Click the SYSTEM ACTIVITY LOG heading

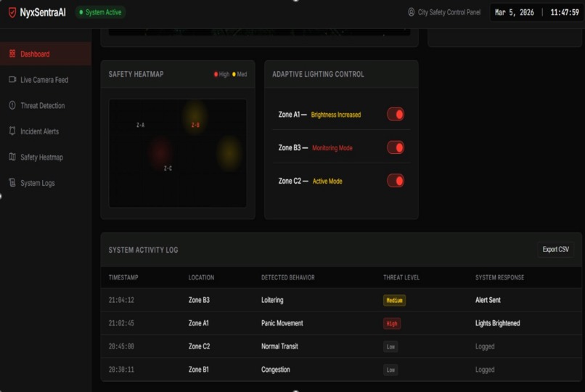[x=143, y=250]
